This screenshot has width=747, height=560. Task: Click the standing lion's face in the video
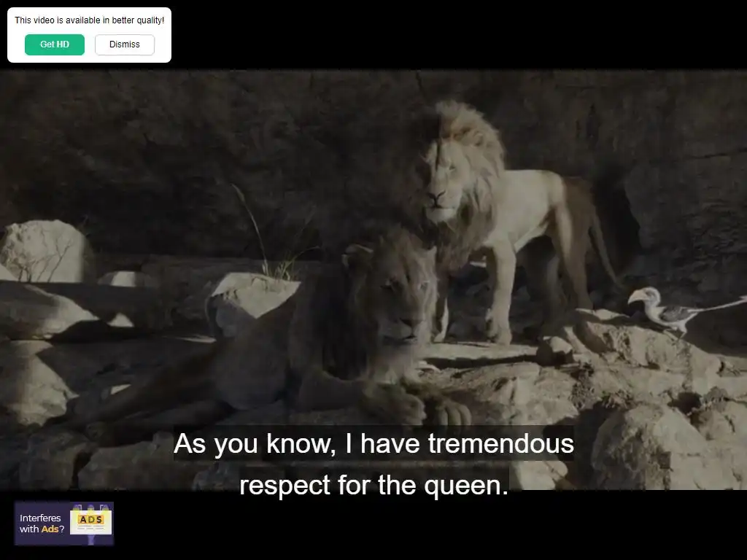tap(442, 183)
